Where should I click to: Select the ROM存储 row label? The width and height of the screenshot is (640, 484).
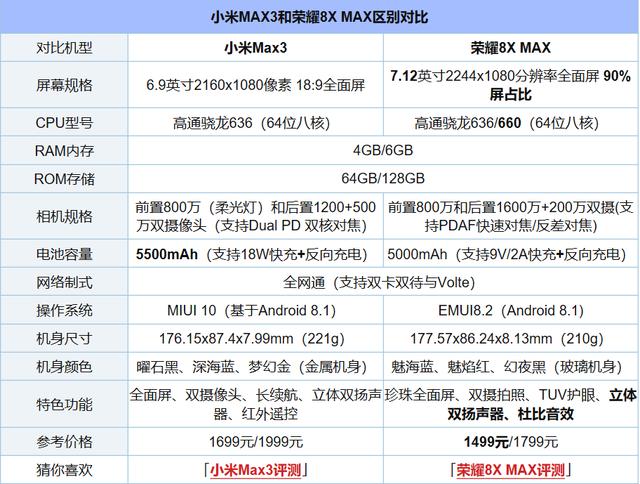click(64, 179)
